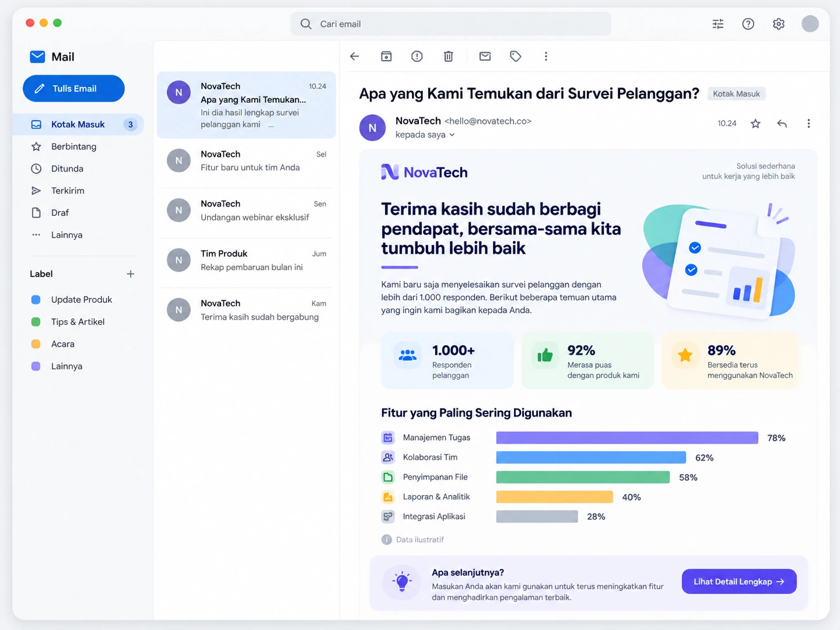
Task: Select email 'Apa yang Kami Temukan...' in list
Action: 247,105
